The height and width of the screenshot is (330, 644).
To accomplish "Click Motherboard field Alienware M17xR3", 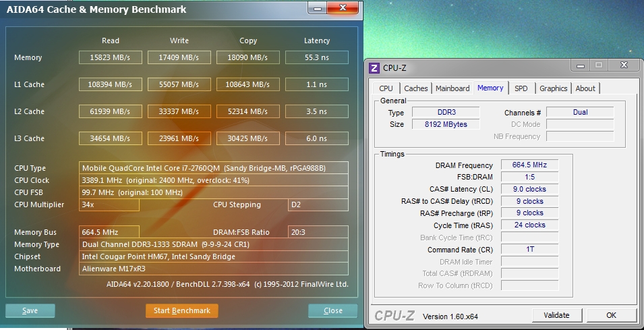I will [x=214, y=269].
